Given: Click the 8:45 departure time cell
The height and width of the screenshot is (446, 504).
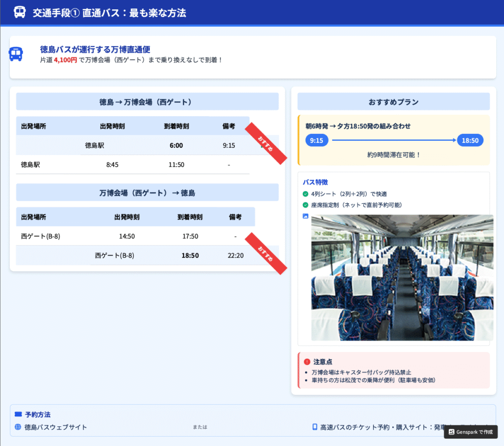Looking at the screenshot, I should point(112,164).
